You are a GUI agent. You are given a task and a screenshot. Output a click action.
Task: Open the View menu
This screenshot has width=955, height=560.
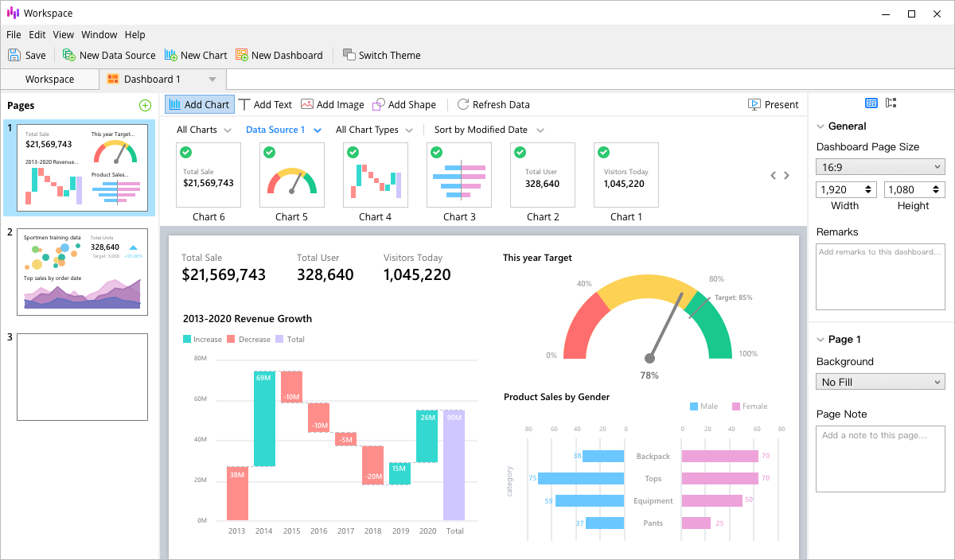(63, 34)
